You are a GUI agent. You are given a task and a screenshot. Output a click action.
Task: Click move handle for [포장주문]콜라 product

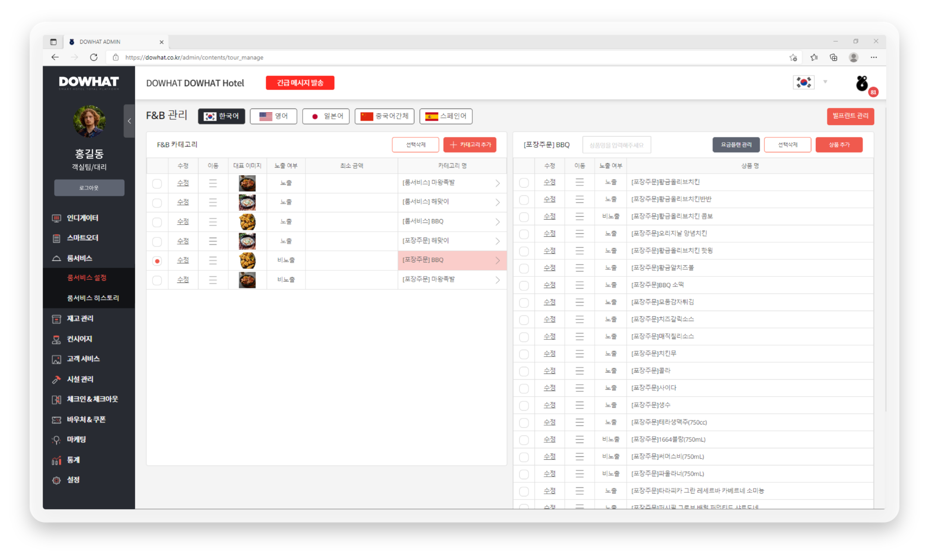pos(579,371)
